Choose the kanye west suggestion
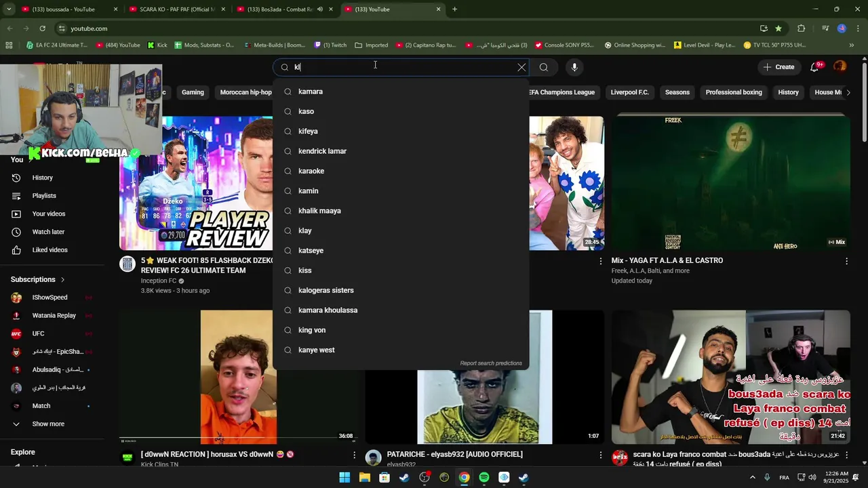The image size is (868, 488). [401, 350]
